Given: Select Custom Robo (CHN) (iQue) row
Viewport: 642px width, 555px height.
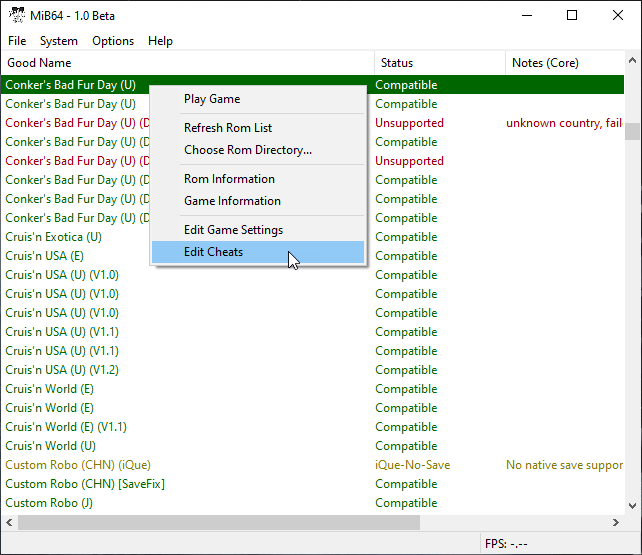Looking at the screenshot, I should pyautogui.click(x=70, y=465).
